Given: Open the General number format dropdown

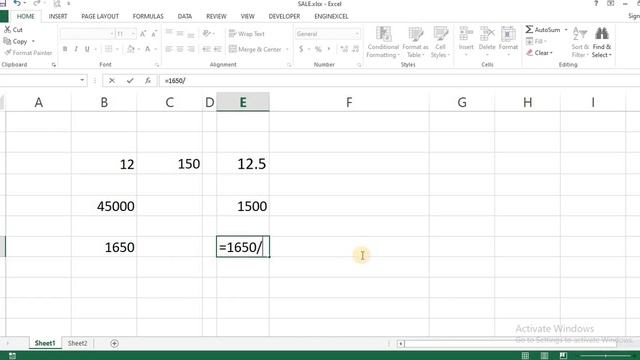Looking at the screenshot, I should point(357,34).
